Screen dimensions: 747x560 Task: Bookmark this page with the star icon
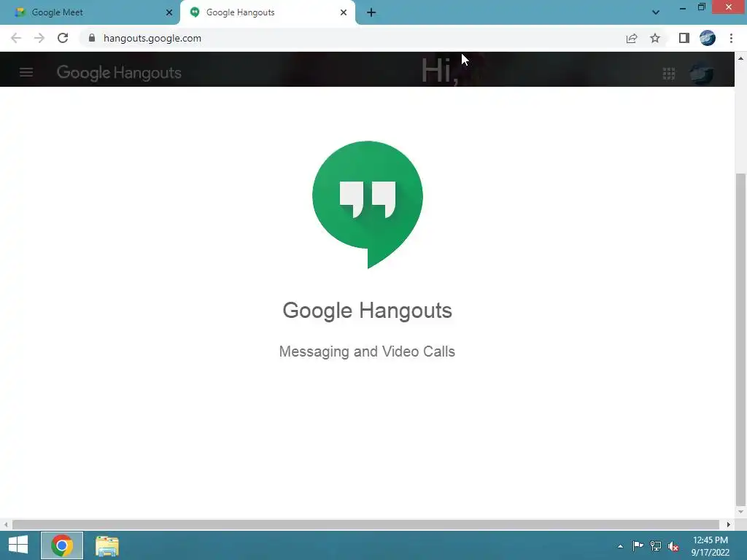coord(655,38)
